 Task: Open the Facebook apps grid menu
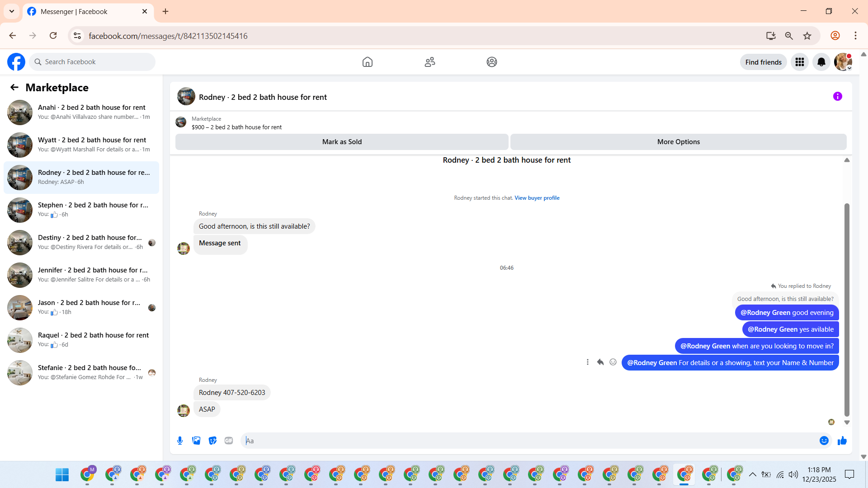pyautogui.click(x=799, y=62)
